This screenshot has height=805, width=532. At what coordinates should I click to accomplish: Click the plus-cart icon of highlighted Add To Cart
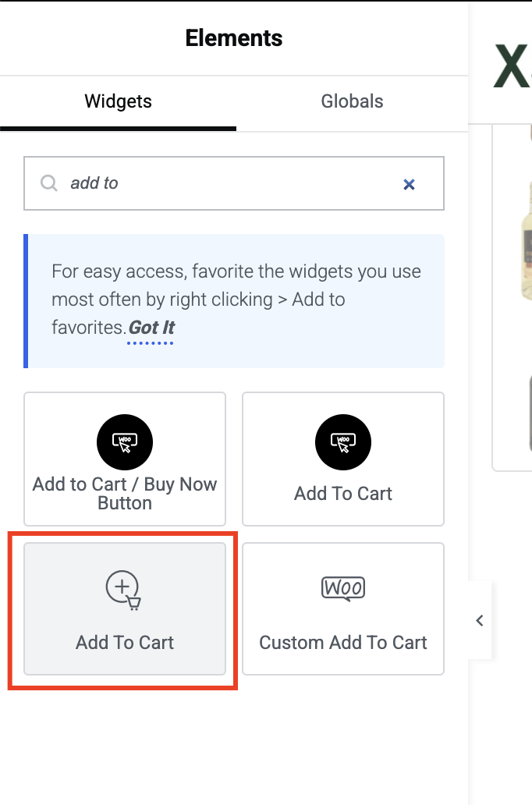click(124, 590)
